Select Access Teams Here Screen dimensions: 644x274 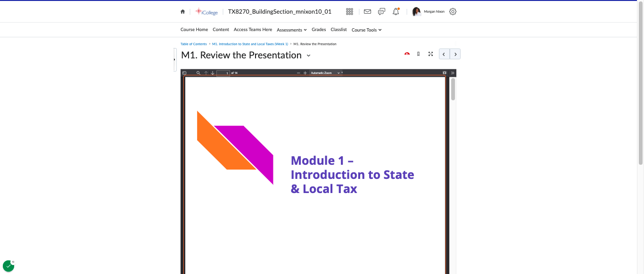pyautogui.click(x=253, y=30)
